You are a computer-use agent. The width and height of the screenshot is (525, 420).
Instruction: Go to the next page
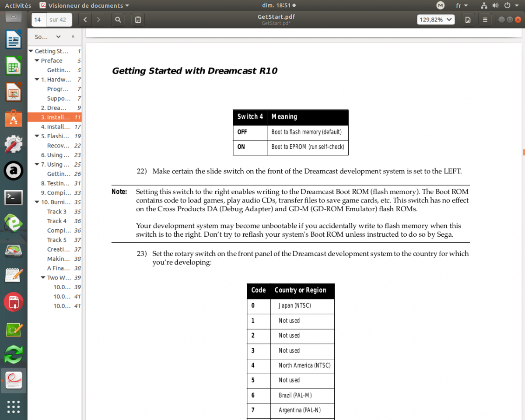coord(98,20)
